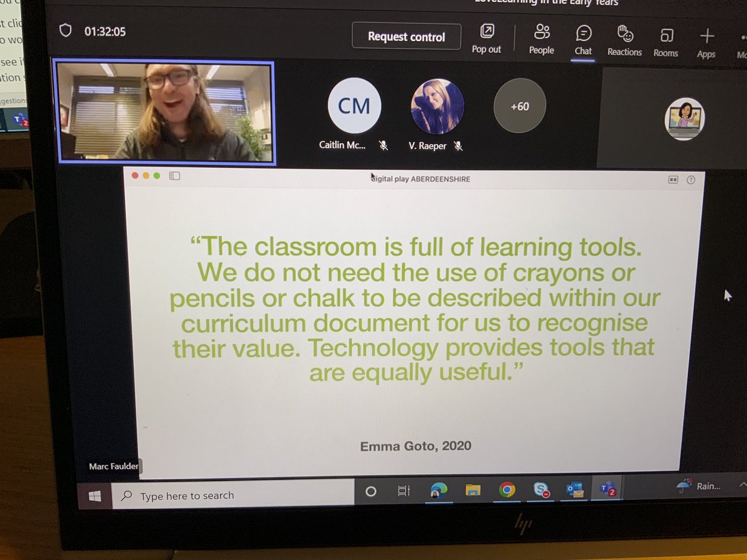747x560 pixels.
Task: Click the Emma Goto, 2020 attribution text
Action: click(x=415, y=446)
